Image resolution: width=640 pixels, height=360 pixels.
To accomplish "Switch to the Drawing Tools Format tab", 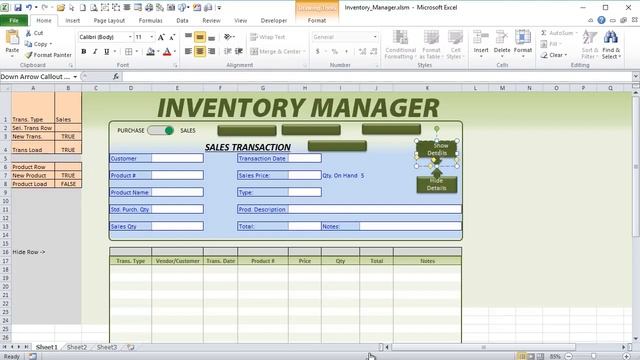I will tap(317, 20).
